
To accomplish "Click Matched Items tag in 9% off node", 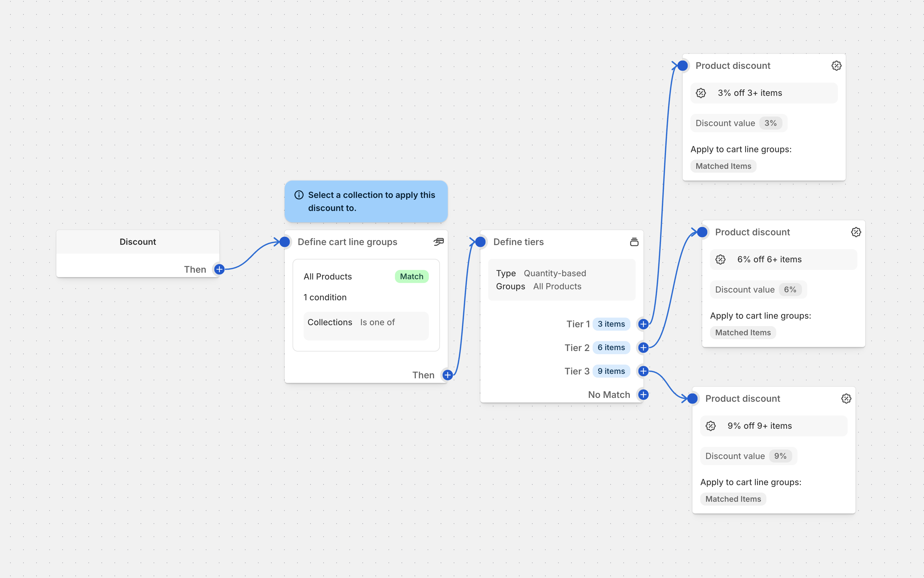I will (x=733, y=499).
